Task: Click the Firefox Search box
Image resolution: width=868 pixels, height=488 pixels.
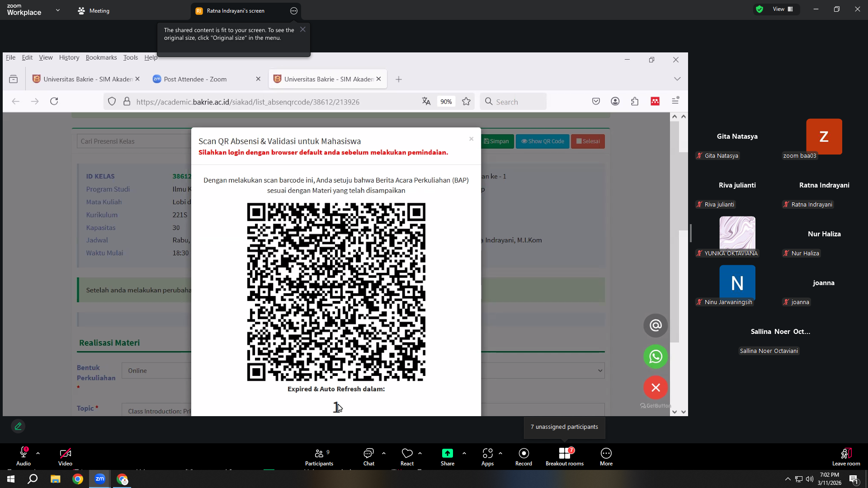Action: point(514,102)
